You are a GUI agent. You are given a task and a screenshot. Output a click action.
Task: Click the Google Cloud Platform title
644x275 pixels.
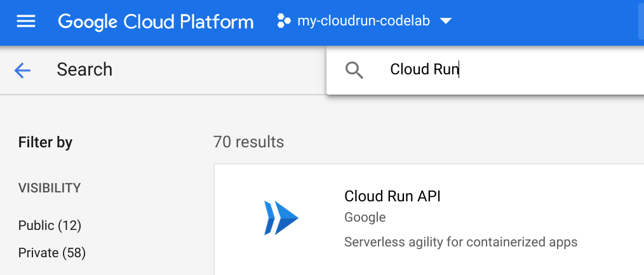point(156,22)
